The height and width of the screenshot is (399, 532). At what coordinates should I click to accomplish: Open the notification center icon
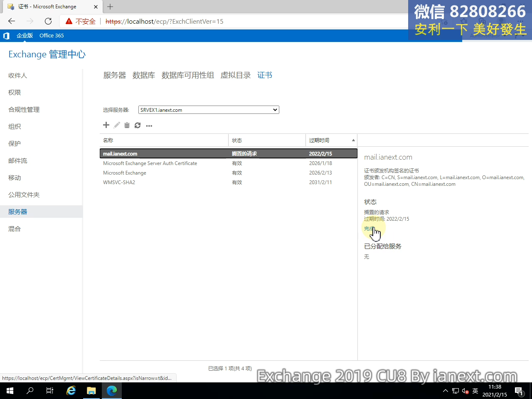(x=519, y=391)
